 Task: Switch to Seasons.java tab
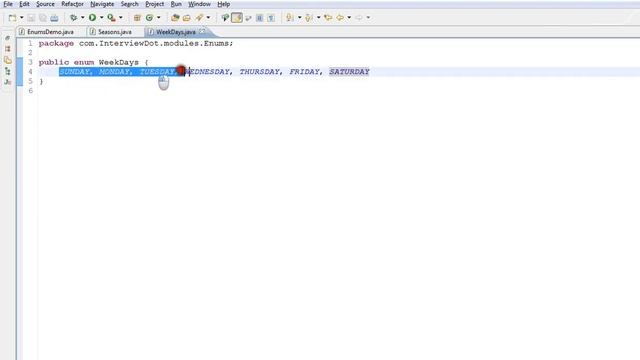point(115,32)
